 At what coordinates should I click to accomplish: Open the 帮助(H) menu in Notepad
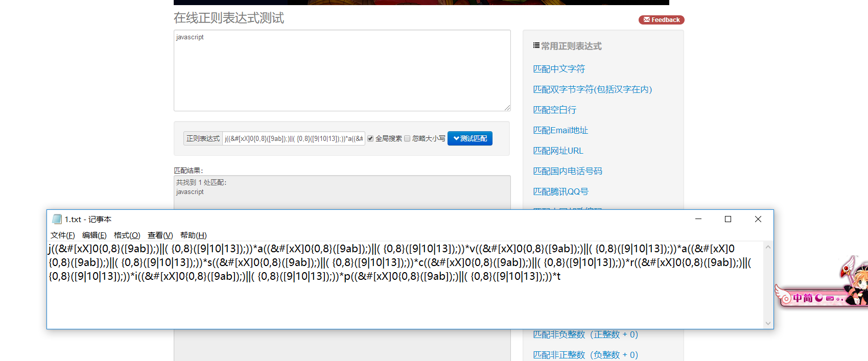pos(193,235)
